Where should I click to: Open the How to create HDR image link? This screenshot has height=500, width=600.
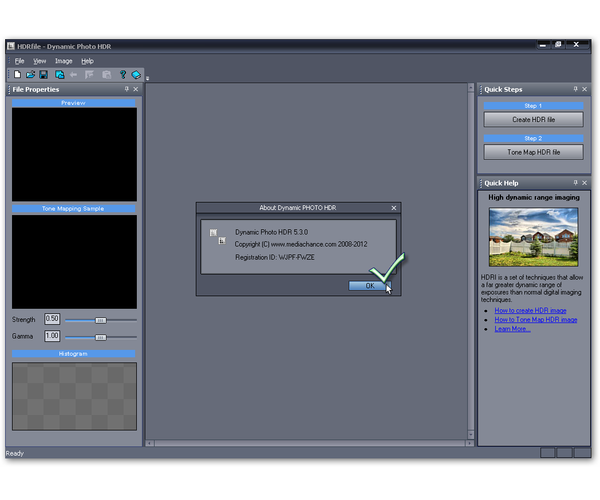[x=530, y=310]
